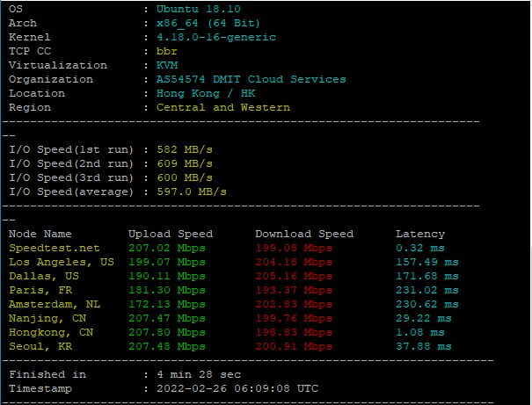Click Seoul download '200.91 Mbps'
This screenshot has width=532, height=405.
[x=294, y=346]
